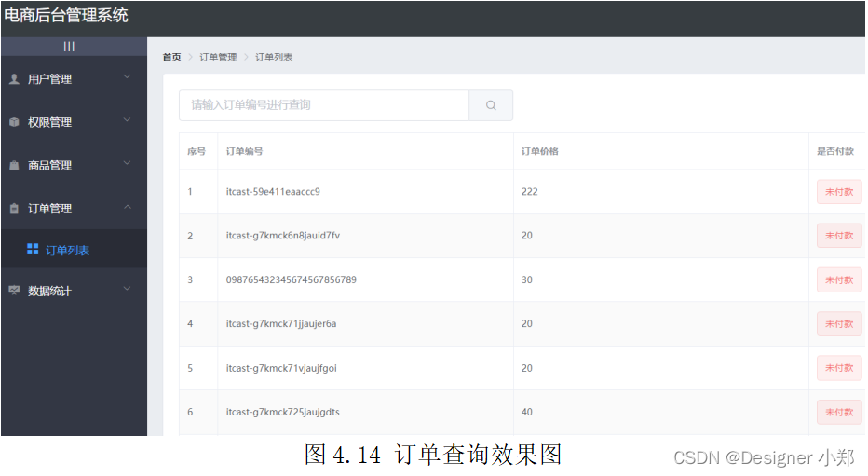The width and height of the screenshot is (868, 476).
Task: Select the 订单管理 sidebar menu
Action: [75, 209]
